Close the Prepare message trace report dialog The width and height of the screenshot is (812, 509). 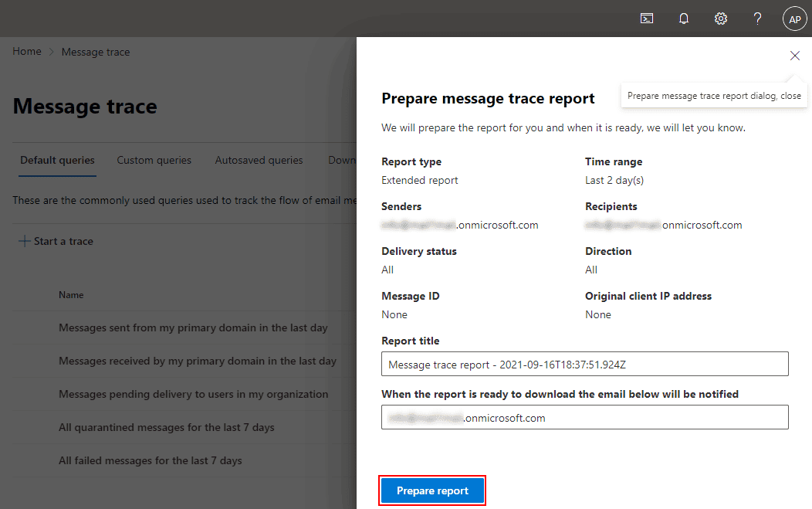[x=795, y=56]
